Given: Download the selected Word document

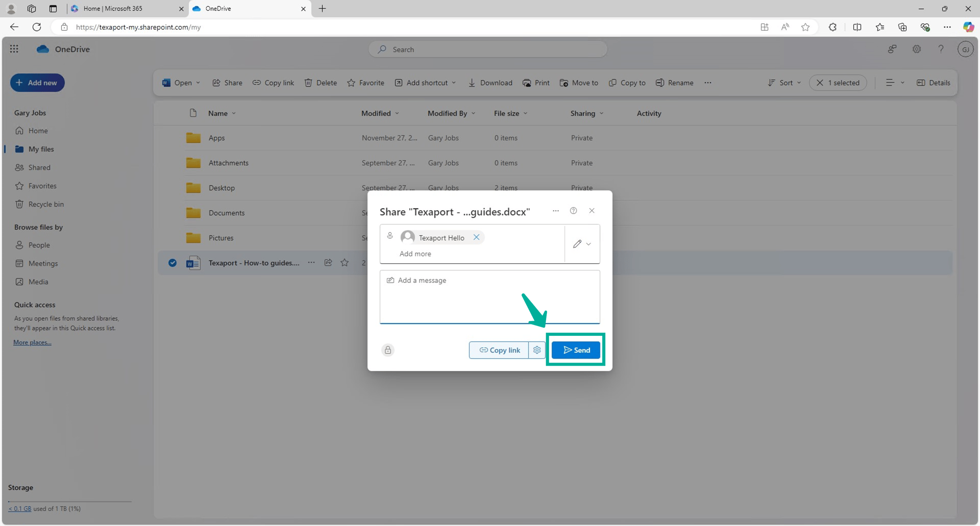Looking at the screenshot, I should (490, 82).
